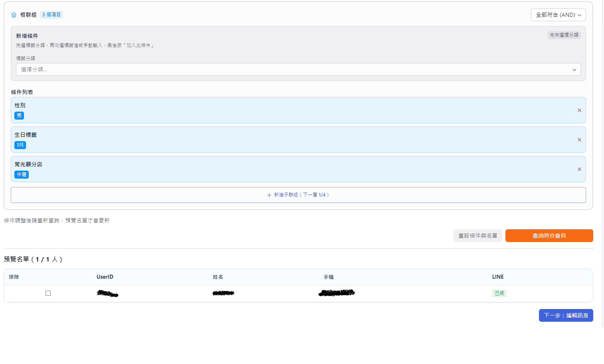This screenshot has height=364, width=604.
Task: Open the 標籤分類 選擇分類 dropdown
Action: tap(298, 69)
